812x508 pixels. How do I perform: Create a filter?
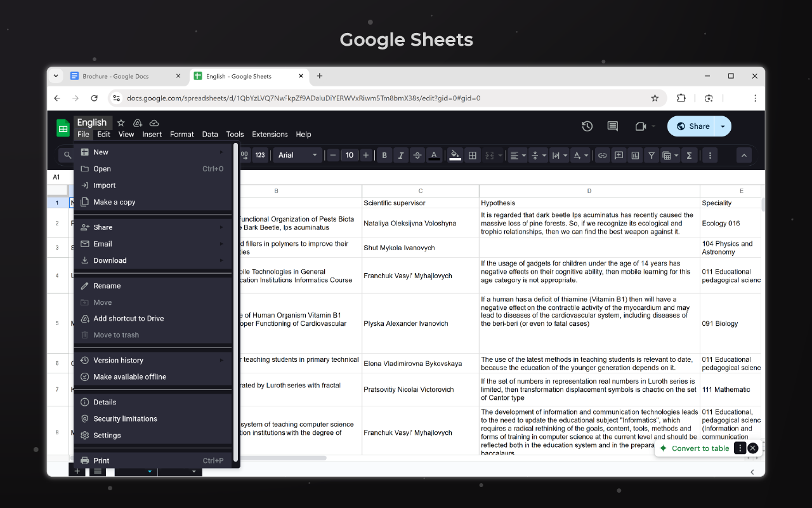click(x=652, y=155)
